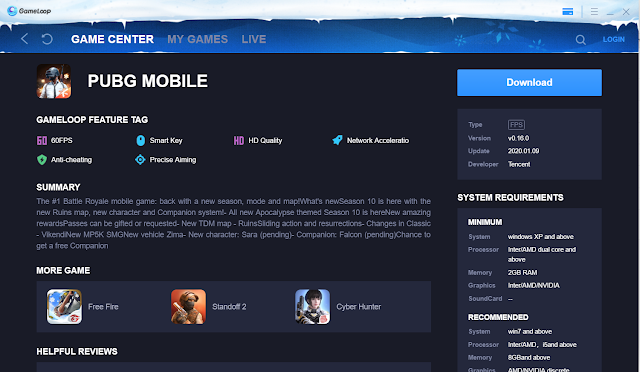Switch to GAME CENTER tab
Viewport: 640px width, 372px height.
(x=112, y=39)
